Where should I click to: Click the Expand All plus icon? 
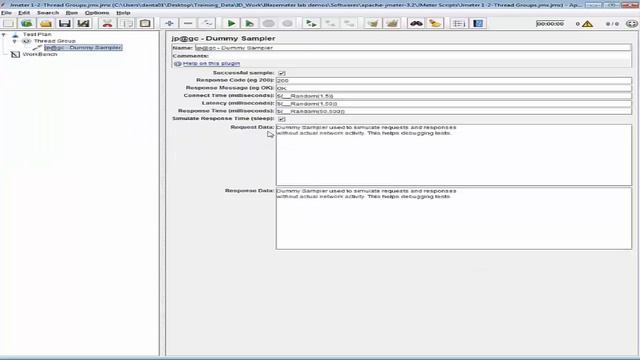tap(169, 23)
